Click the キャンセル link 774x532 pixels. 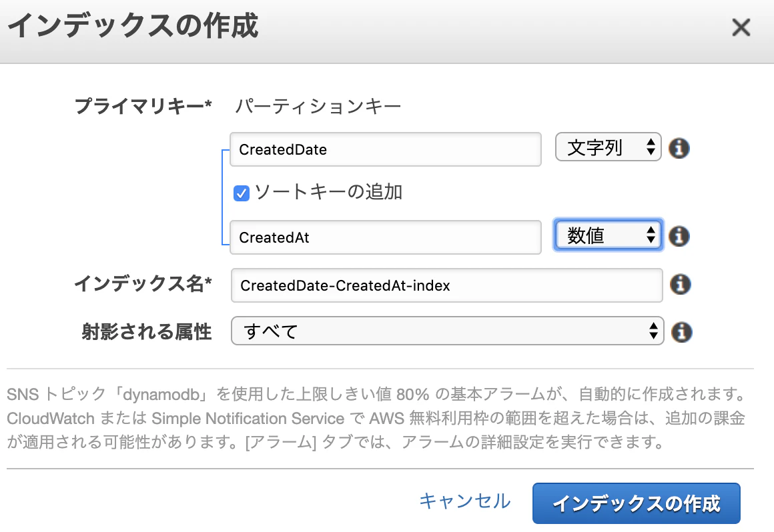point(465,501)
